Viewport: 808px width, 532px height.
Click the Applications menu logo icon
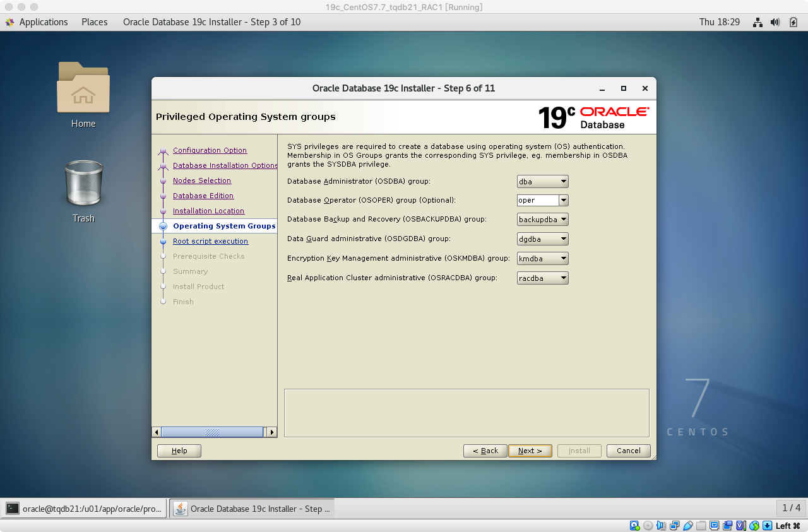pyautogui.click(x=10, y=22)
